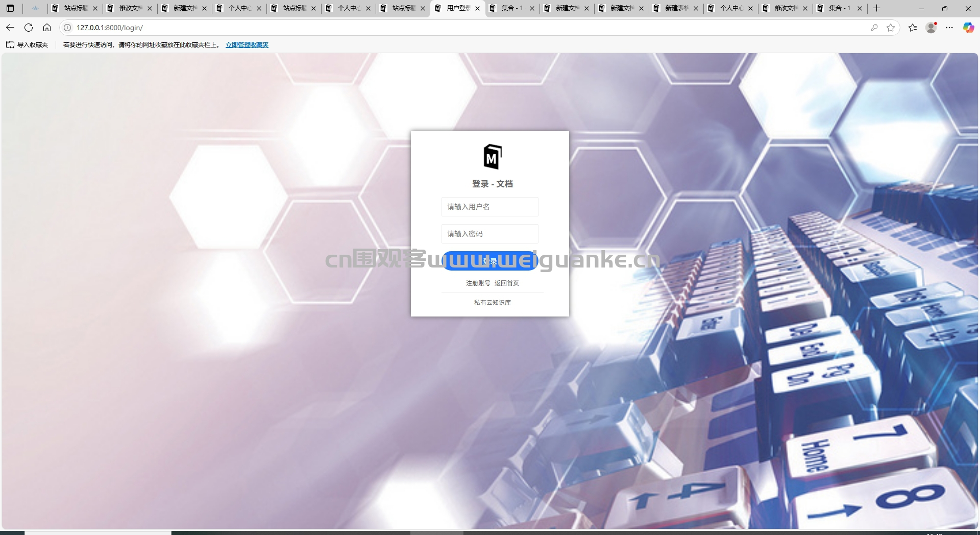The width and height of the screenshot is (980, 535).
Task: Close the leftmost 站点标题 tab
Action: [x=95, y=8]
